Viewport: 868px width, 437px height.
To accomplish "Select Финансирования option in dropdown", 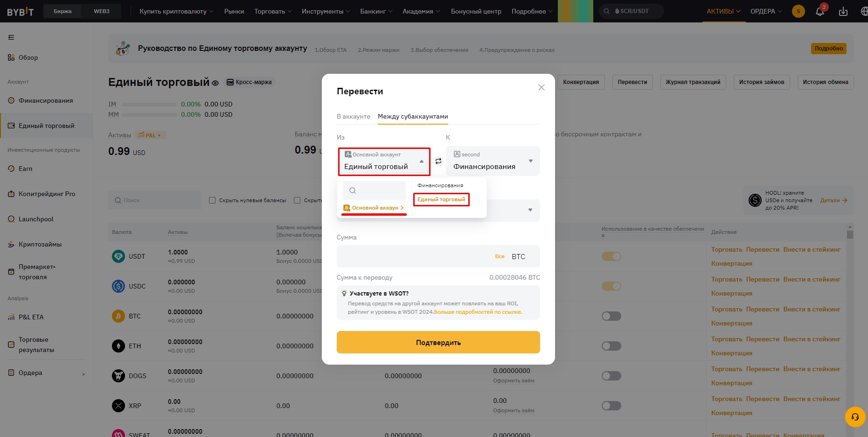I will (440, 185).
